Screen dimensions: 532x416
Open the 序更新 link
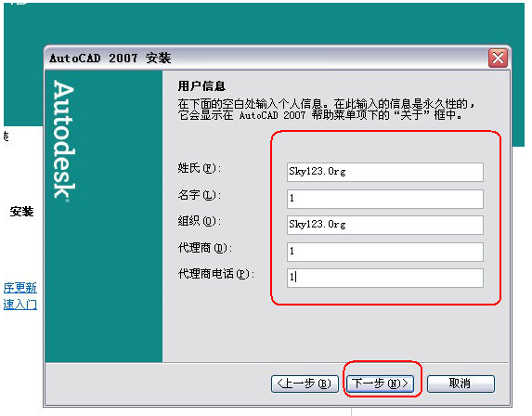click(x=20, y=288)
